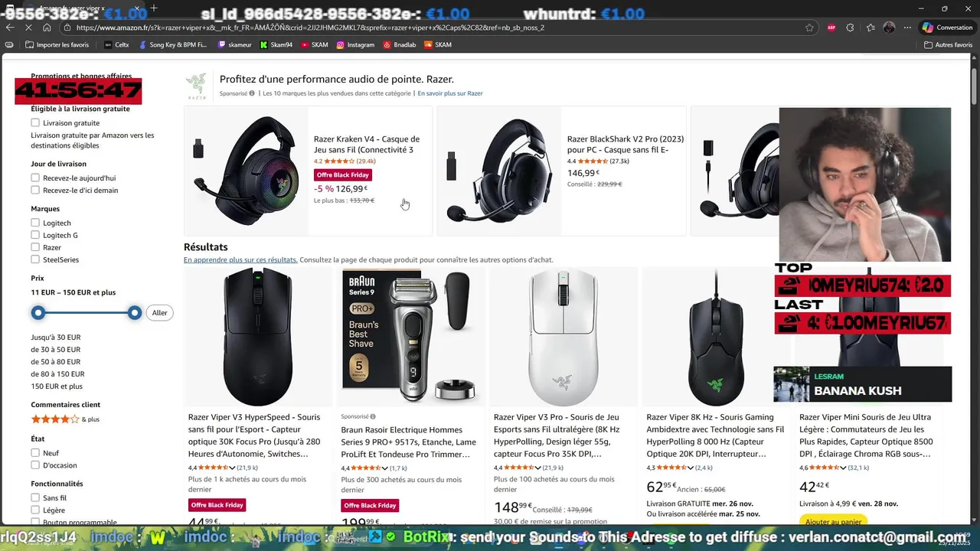The height and width of the screenshot is (551, 980).
Task: Click the right handle of price slider
Action: [135, 312]
